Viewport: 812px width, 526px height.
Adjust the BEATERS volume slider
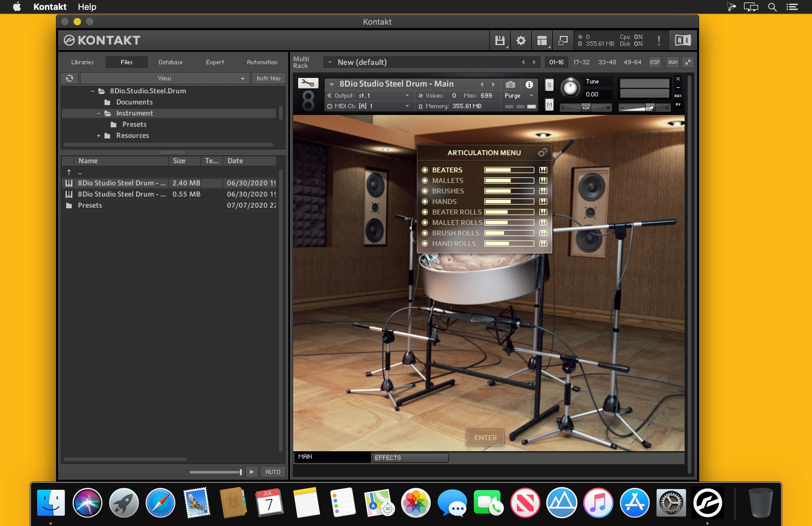point(509,170)
